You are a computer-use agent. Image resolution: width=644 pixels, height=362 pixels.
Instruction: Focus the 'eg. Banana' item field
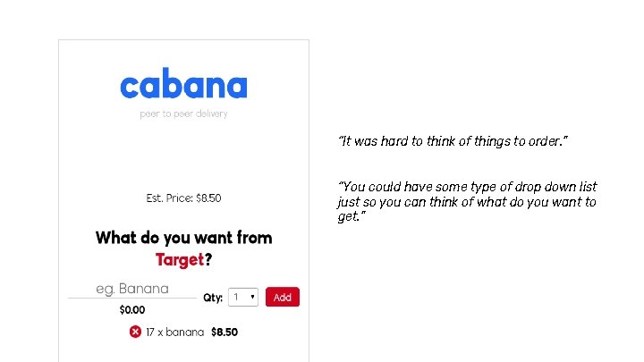pos(132,289)
